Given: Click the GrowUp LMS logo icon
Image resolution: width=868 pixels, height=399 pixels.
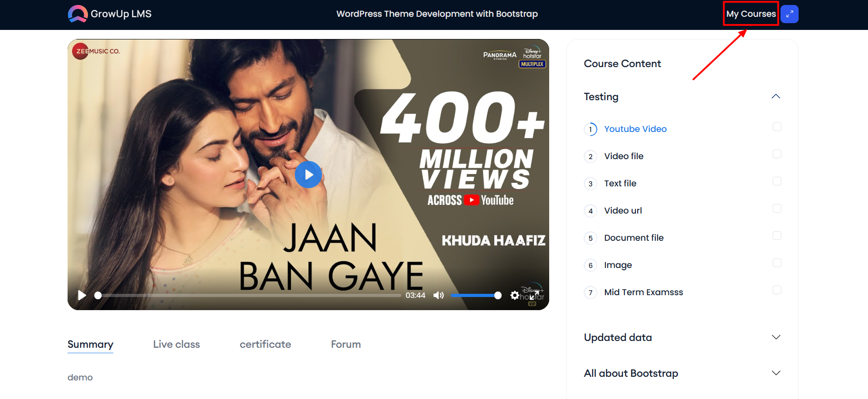Looking at the screenshot, I should (78, 14).
